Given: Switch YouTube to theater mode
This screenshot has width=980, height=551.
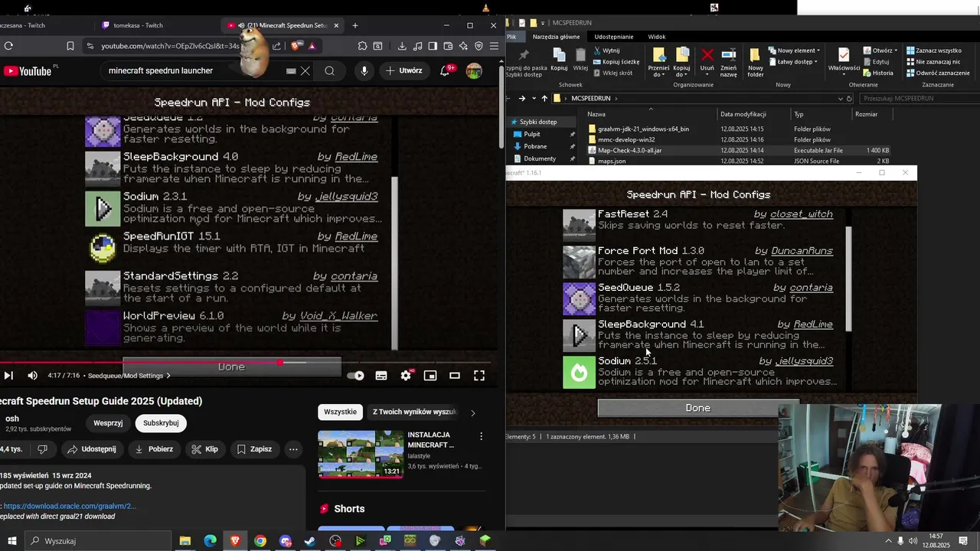Looking at the screenshot, I should click(455, 376).
